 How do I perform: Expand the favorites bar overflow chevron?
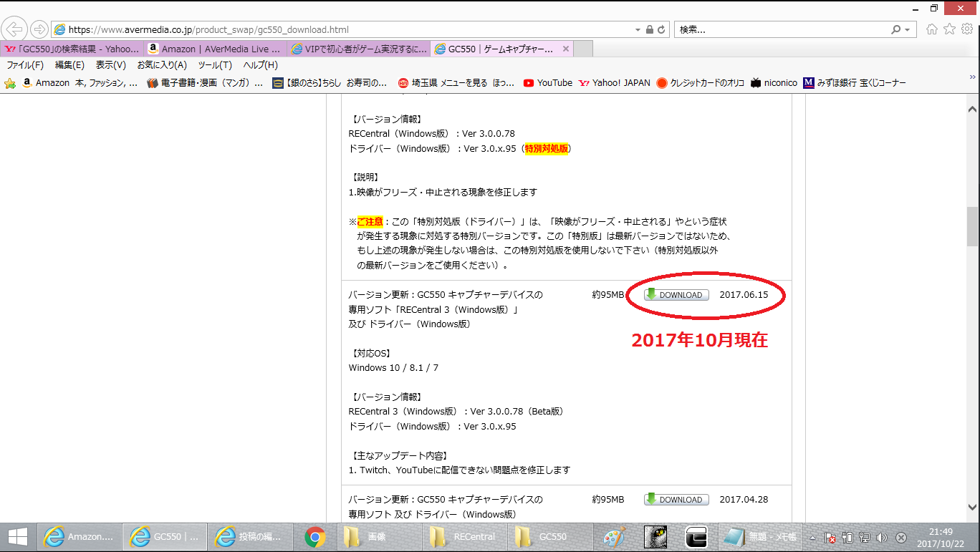tap(973, 77)
